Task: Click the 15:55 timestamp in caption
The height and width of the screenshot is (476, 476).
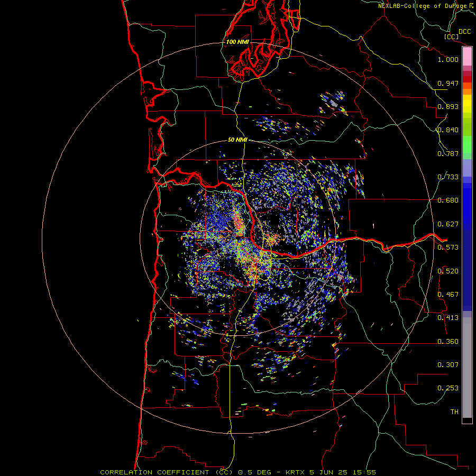Action: (x=364, y=472)
